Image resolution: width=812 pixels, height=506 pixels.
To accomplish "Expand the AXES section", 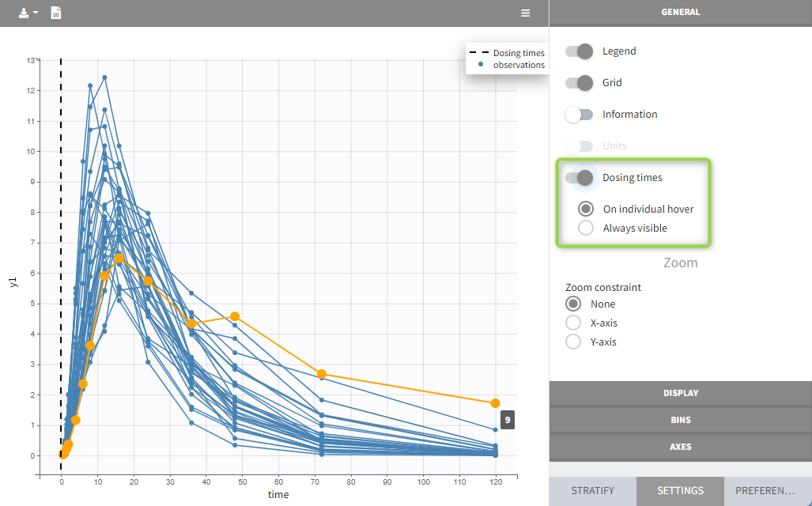I will tap(680, 447).
